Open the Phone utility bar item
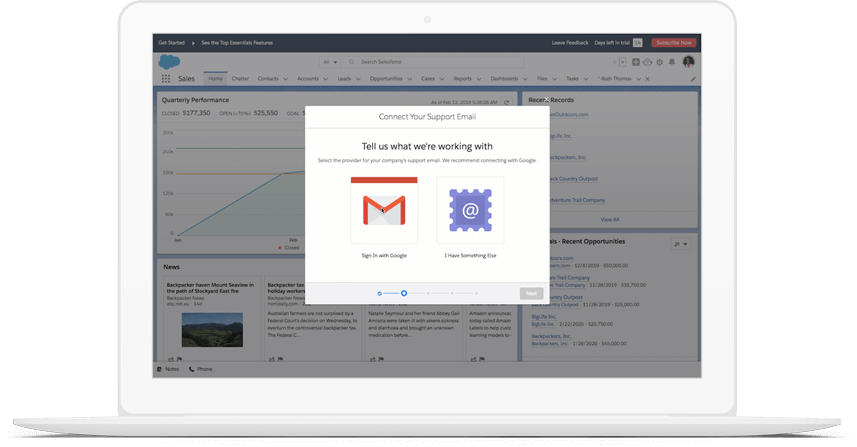The height and width of the screenshot is (447, 857). click(201, 369)
